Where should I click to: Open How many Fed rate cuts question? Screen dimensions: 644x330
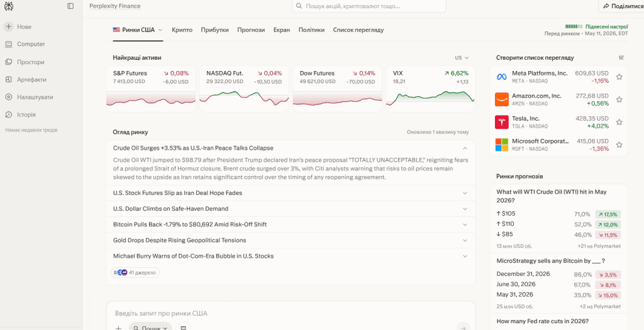point(543,321)
